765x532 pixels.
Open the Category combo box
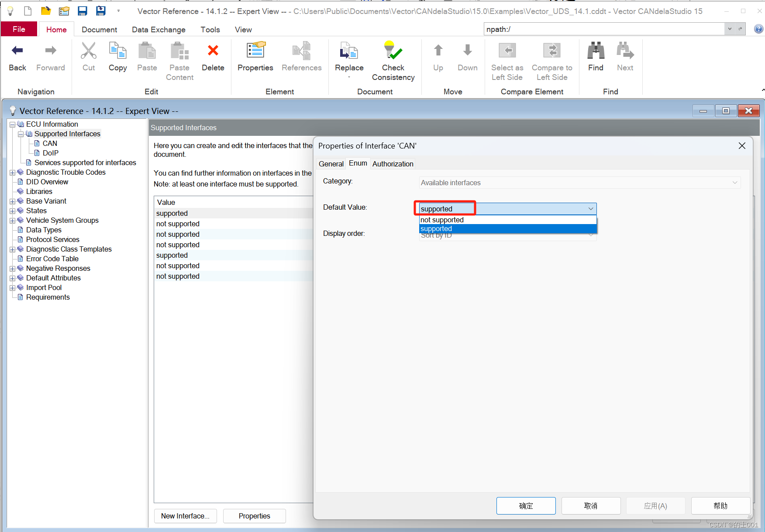coord(580,183)
